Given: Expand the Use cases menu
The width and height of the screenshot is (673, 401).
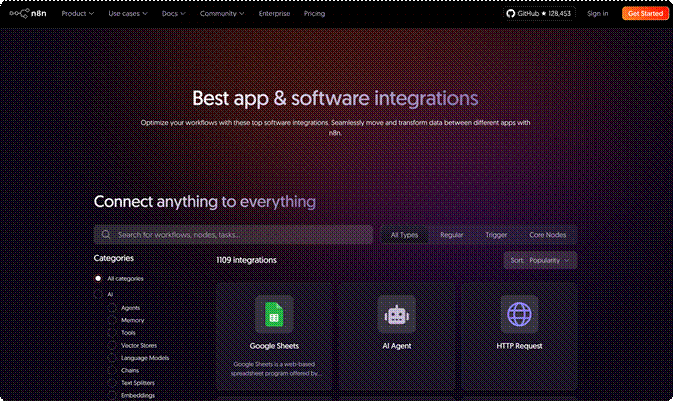Looking at the screenshot, I should click(128, 14).
